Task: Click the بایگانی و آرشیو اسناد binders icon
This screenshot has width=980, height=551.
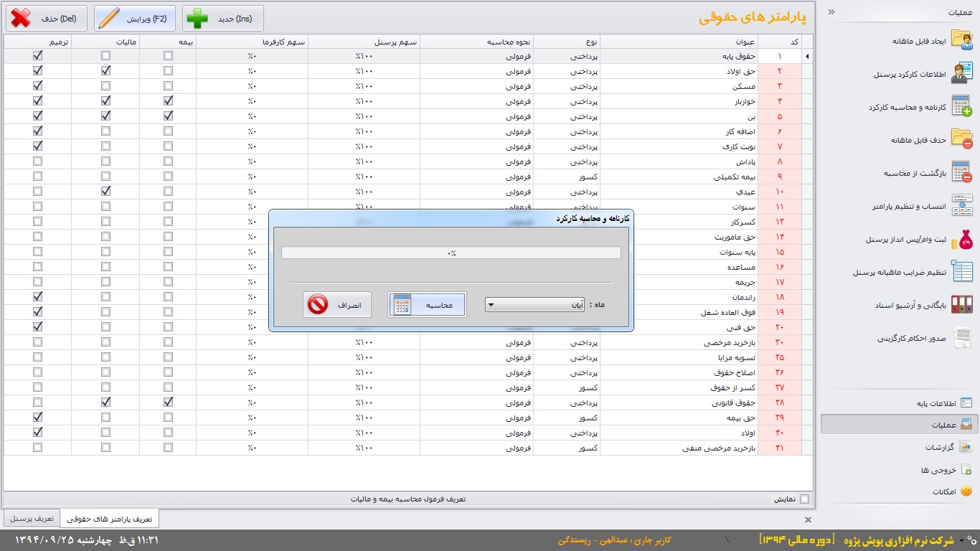Action: click(x=961, y=305)
